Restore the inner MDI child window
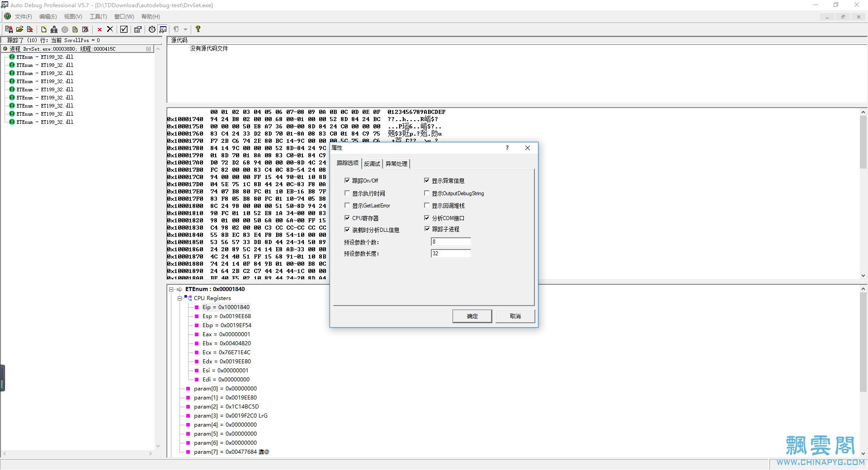This screenshot has width=868, height=470. 843,17
